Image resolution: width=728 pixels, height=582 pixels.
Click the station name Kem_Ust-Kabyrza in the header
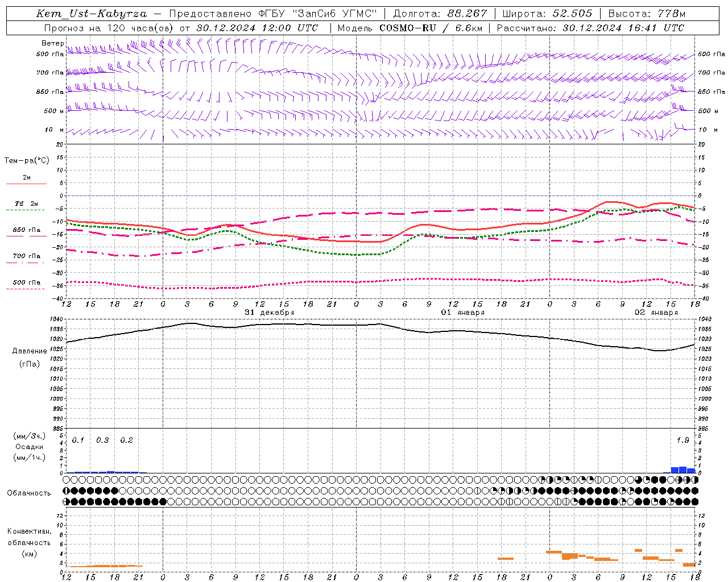tap(92, 14)
